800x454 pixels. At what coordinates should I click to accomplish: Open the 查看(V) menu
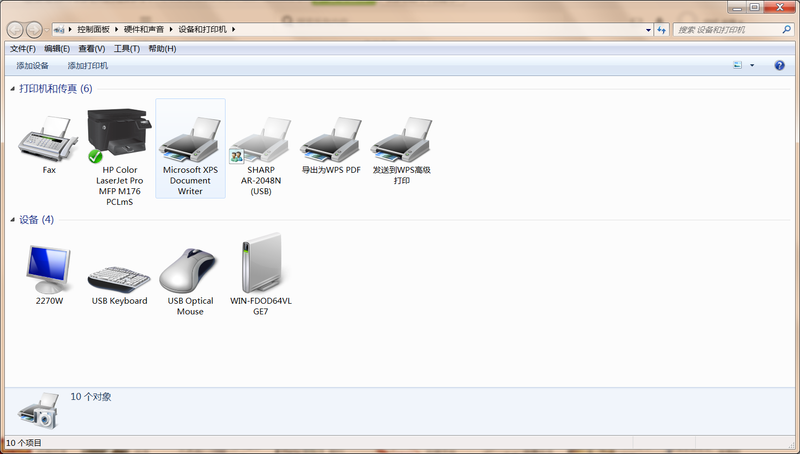coord(92,48)
